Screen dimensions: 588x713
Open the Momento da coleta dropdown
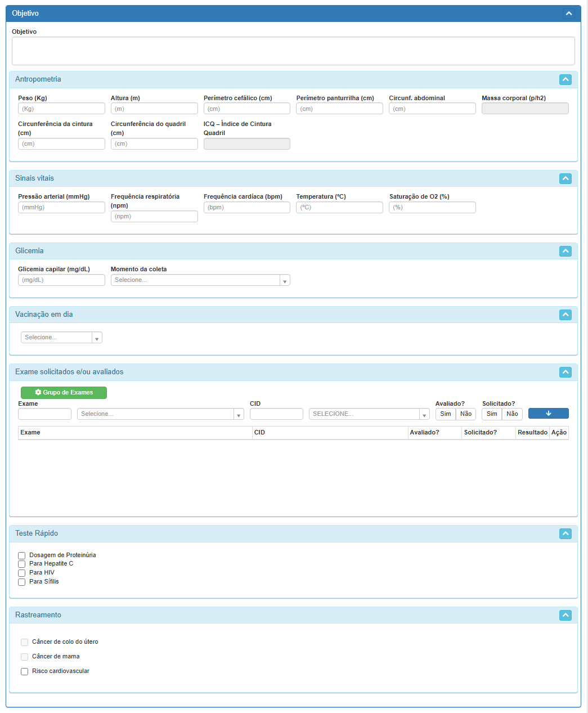tap(200, 280)
